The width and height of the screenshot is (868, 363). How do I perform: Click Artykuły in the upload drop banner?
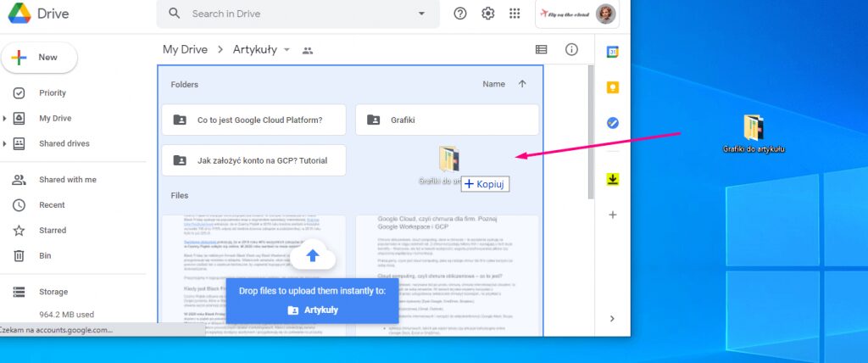(321, 310)
